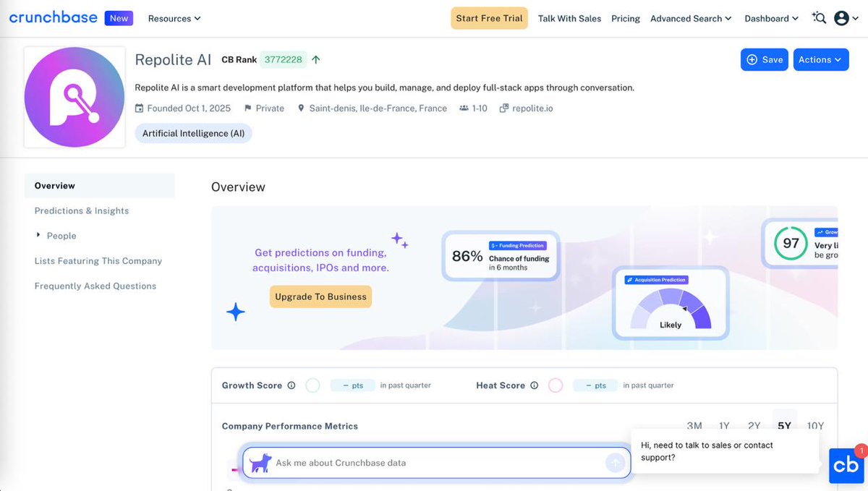Click the Repolite AI company logo
The width and height of the screenshot is (868, 491).
(75, 97)
